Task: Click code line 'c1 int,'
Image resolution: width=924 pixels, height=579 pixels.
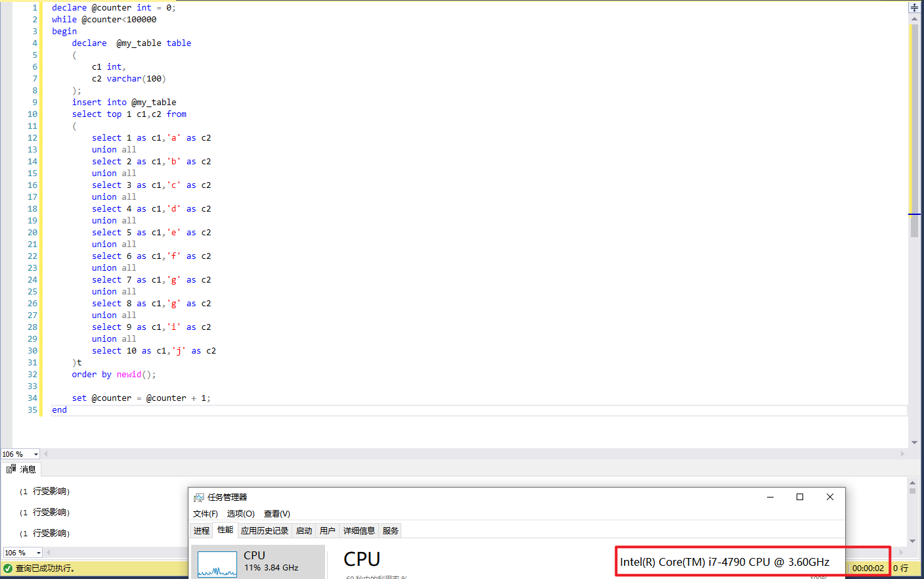Action: click(x=108, y=67)
